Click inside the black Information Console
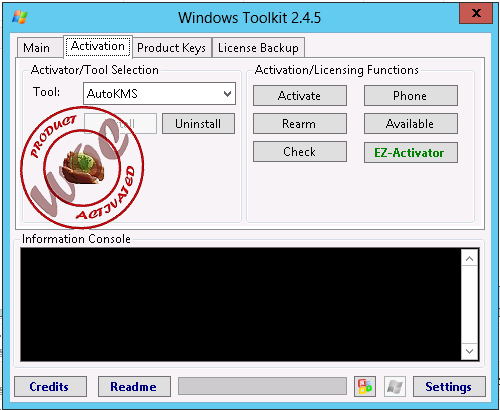Viewport: 500px width, 410px height. [x=241, y=304]
